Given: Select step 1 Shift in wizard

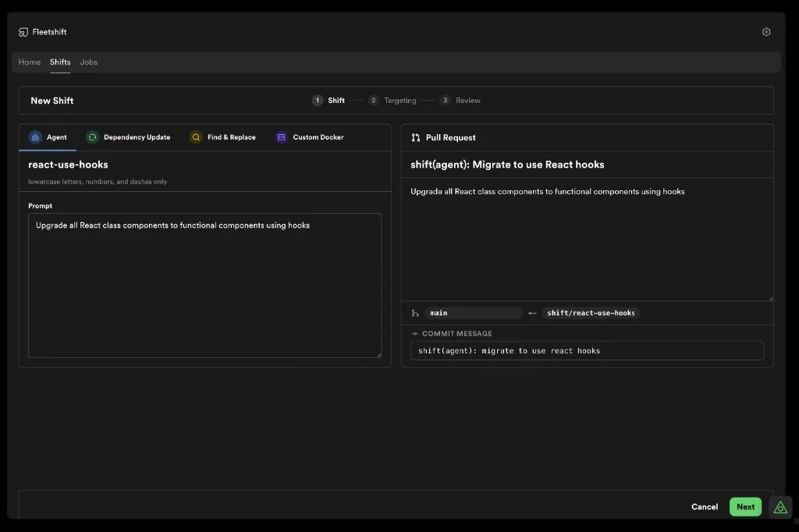Looking at the screenshot, I should pos(328,101).
